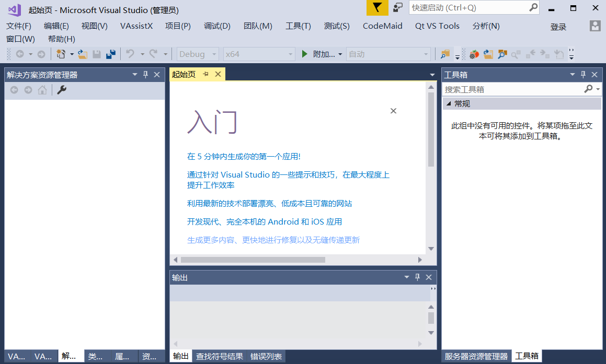606x364 pixels.
Task: Open the 附加 button dropdown arrow
Action: (340, 54)
